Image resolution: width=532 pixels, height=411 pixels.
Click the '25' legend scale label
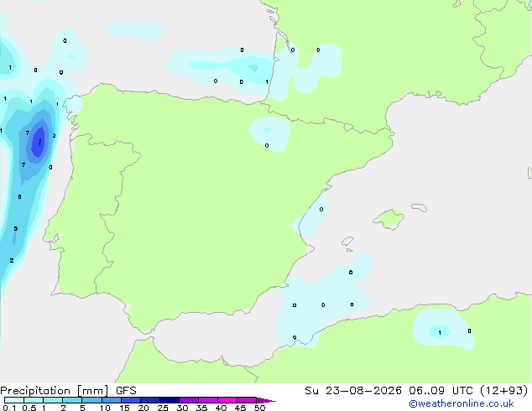point(163,408)
